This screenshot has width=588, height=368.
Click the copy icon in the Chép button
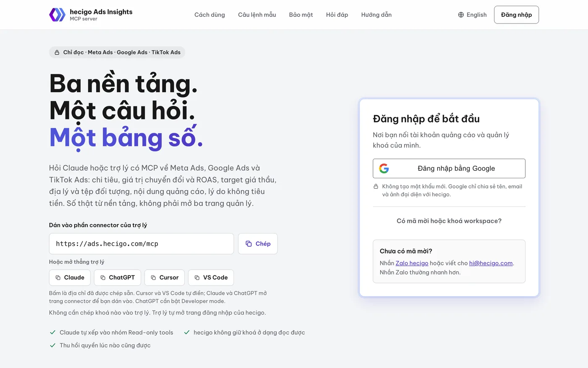click(x=249, y=244)
